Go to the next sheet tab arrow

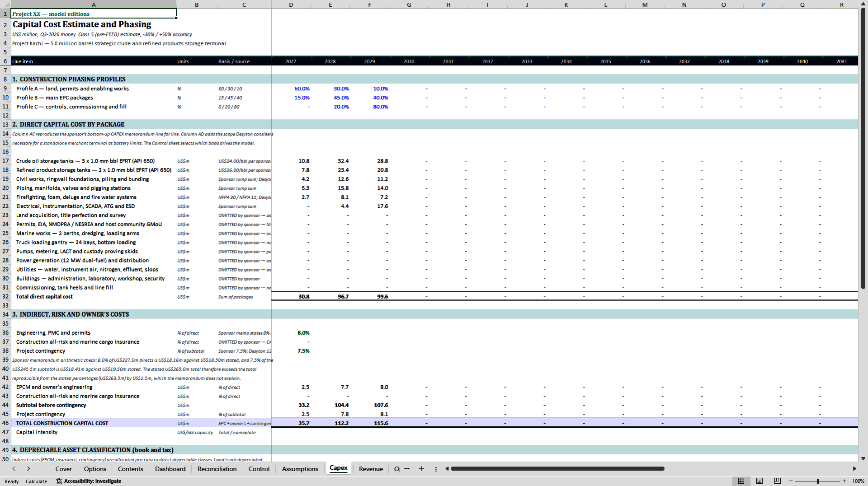pyautogui.click(x=28, y=469)
